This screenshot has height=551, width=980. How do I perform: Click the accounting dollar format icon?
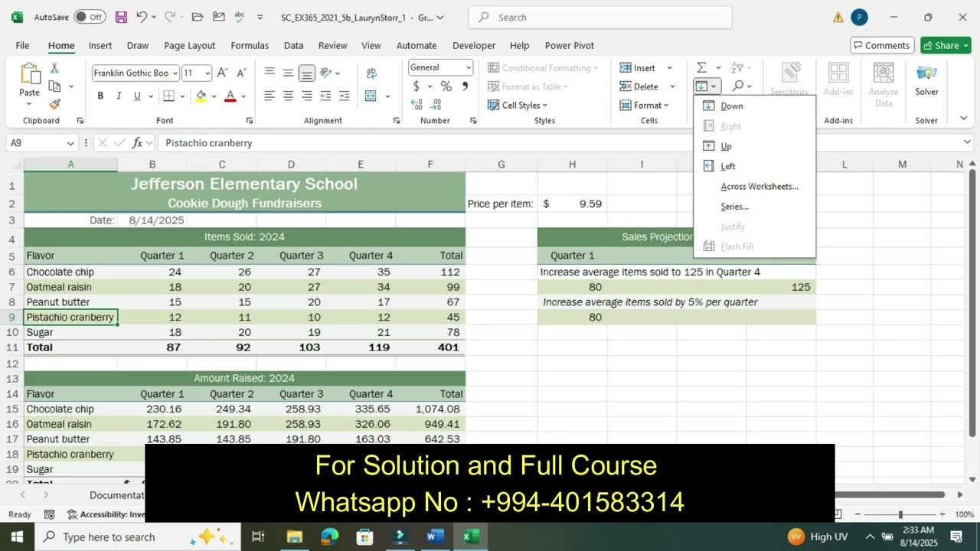tap(416, 86)
